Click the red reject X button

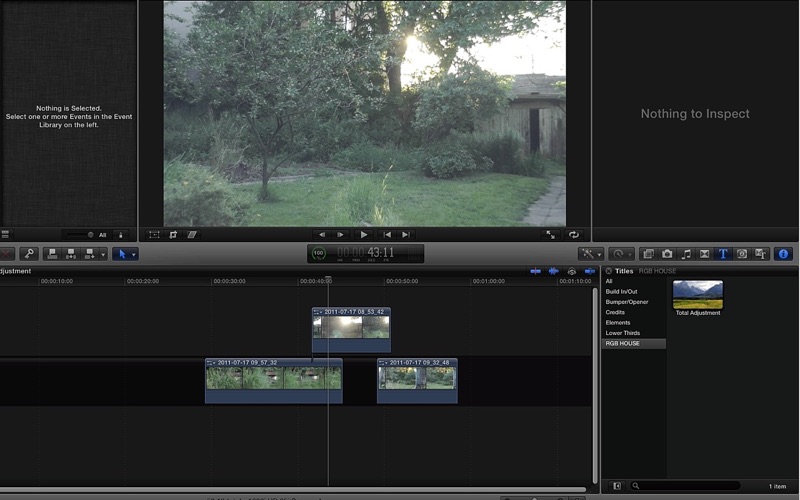6,254
